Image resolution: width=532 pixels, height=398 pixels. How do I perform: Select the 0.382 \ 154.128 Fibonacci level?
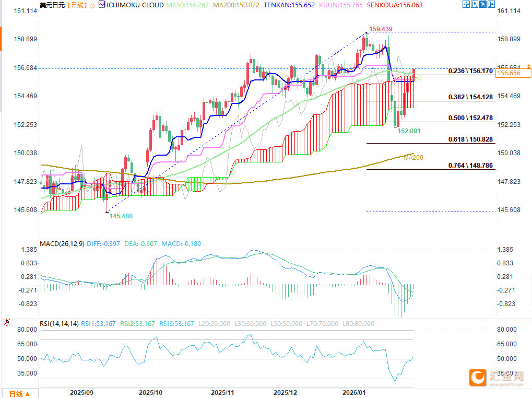point(470,97)
